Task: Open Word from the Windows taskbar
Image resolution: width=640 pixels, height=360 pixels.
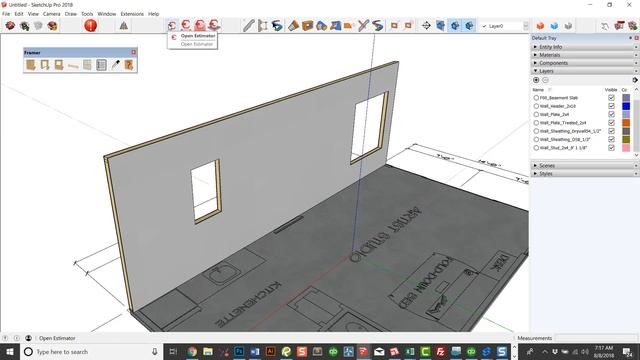Action: click(255, 351)
